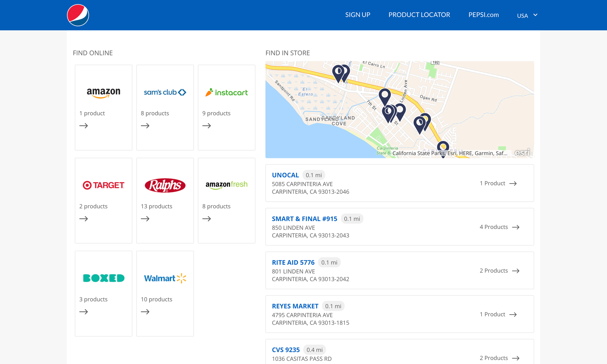Viewport: 607px width, 364px height.
Task: Choose the Target logo tile
Action: [103, 185]
